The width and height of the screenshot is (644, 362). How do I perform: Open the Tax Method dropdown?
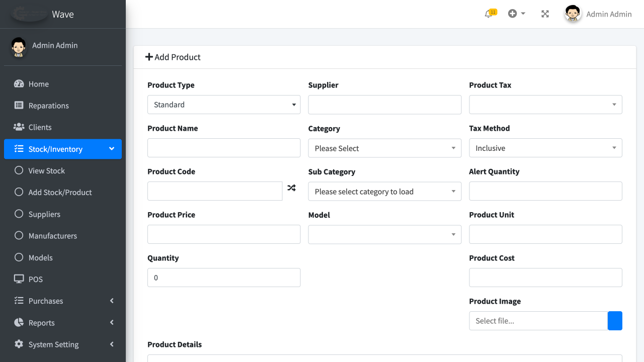(x=545, y=148)
